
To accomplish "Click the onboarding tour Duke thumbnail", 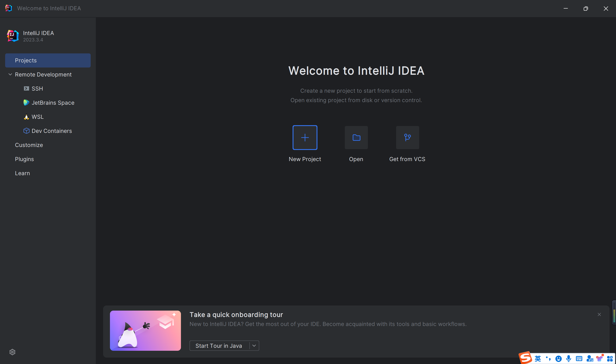I will click(x=145, y=331).
